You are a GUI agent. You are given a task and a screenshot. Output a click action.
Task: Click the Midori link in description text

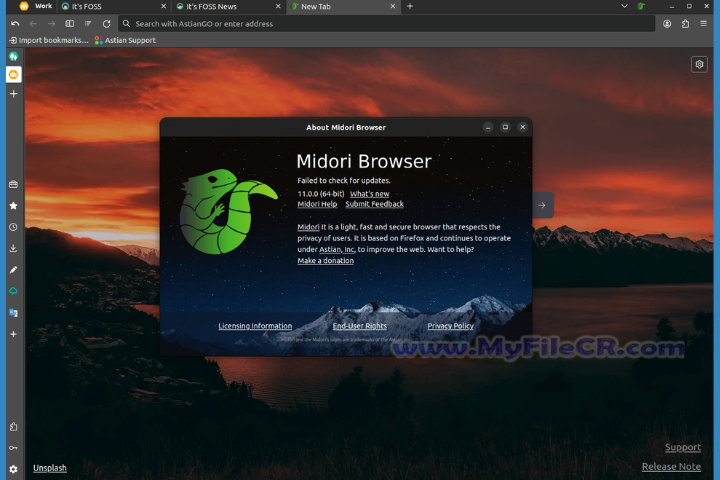308,227
